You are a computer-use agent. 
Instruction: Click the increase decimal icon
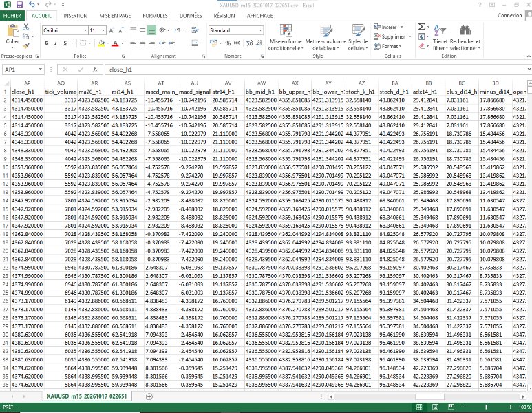(x=250, y=43)
